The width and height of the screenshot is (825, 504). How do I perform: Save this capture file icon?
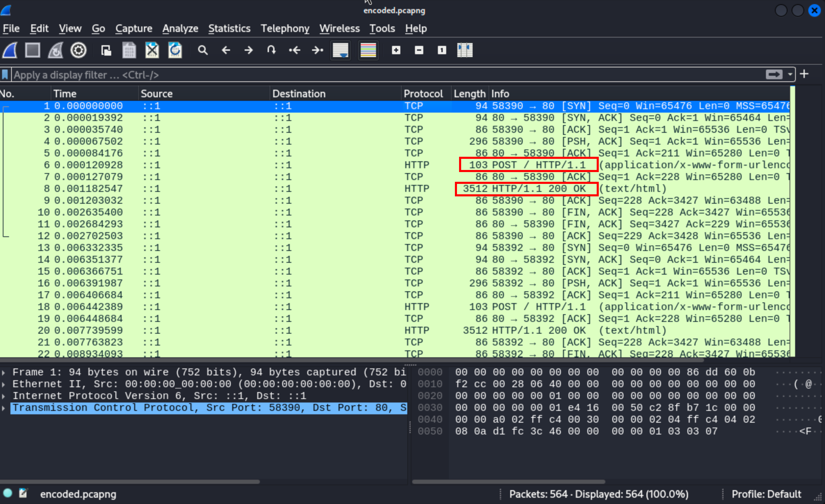pyautogui.click(x=129, y=50)
